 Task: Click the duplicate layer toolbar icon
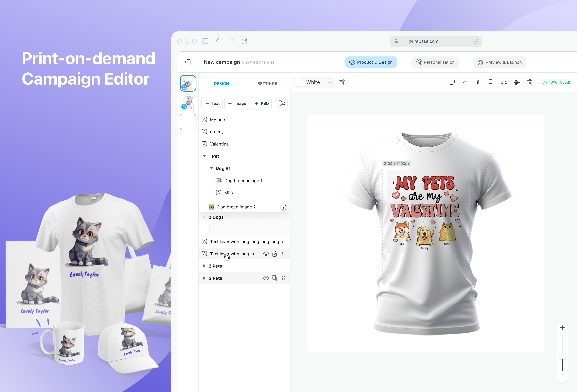(491, 82)
